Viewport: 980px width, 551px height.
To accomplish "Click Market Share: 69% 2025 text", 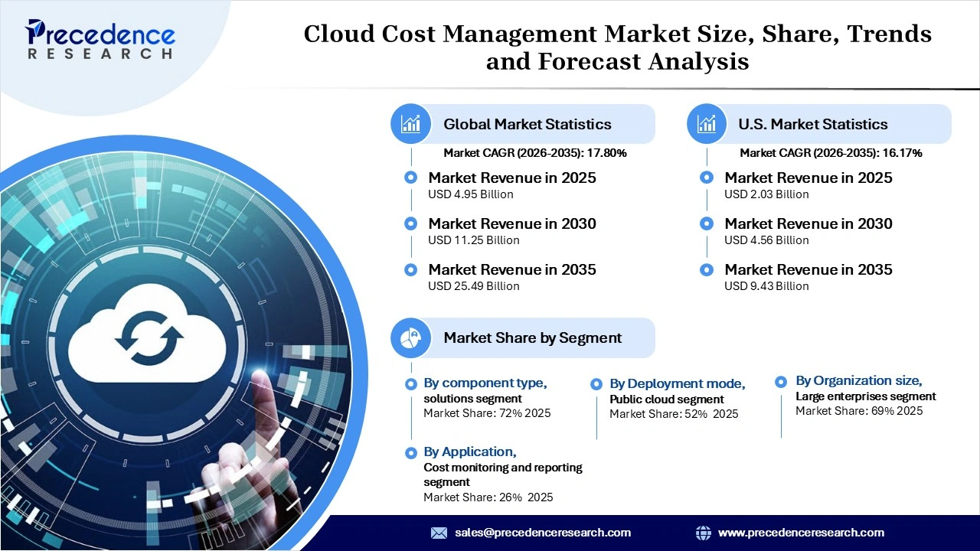I will (x=859, y=411).
